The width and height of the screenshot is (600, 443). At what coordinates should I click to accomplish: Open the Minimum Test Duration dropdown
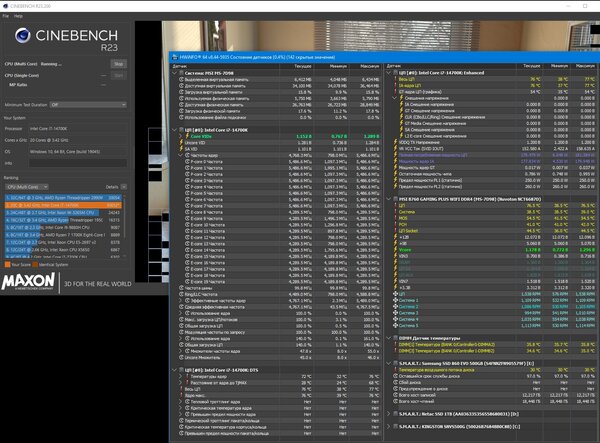[x=88, y=104]
